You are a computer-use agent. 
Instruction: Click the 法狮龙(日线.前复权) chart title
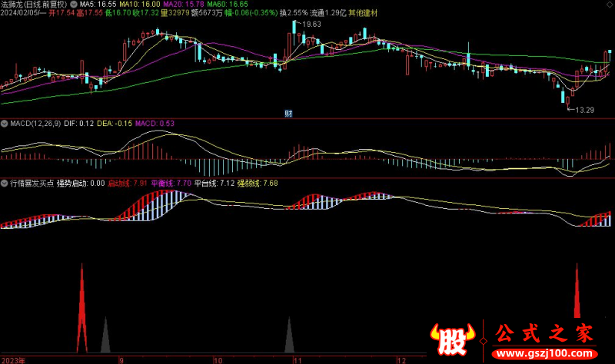click(34, 5)
